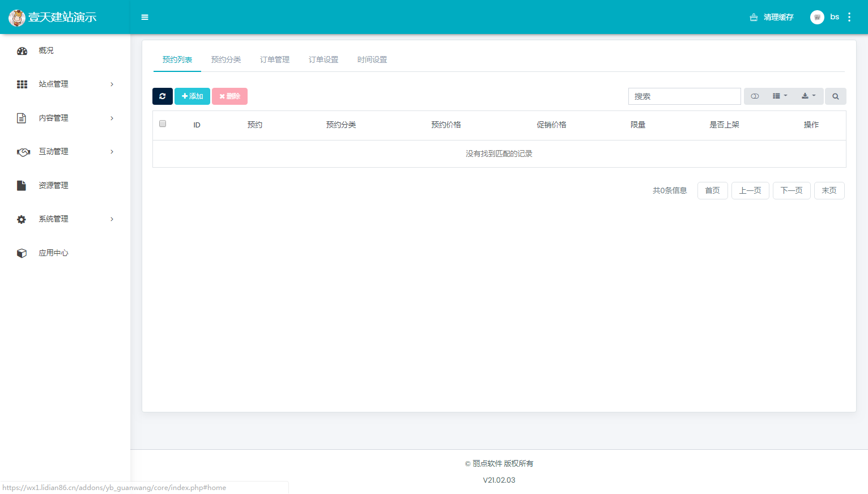Viewport: 868px width, 494px height.
Task: Expand 互动管理 submenu chevron
Action: tap(112, 152)
